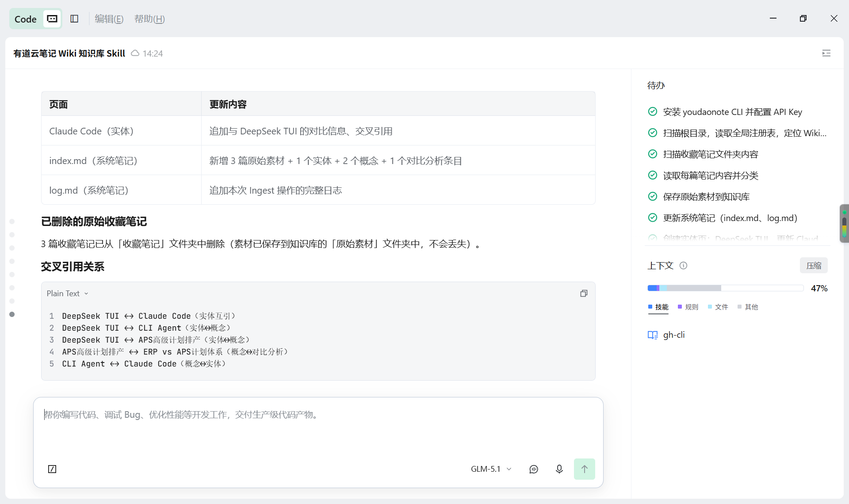This screenshot has width=849, height=504.
Task: Toggle check for 安装 youdaonote CLI task
Action: point(653,112)
